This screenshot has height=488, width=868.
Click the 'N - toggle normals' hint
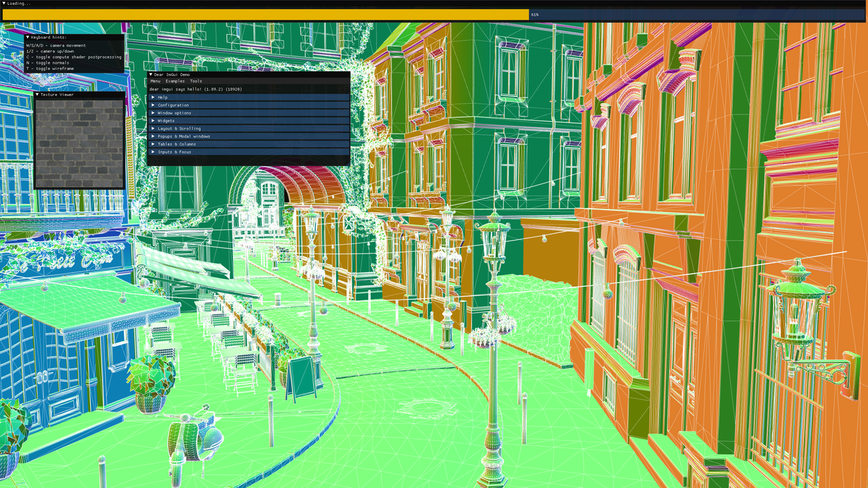(47, 63)
